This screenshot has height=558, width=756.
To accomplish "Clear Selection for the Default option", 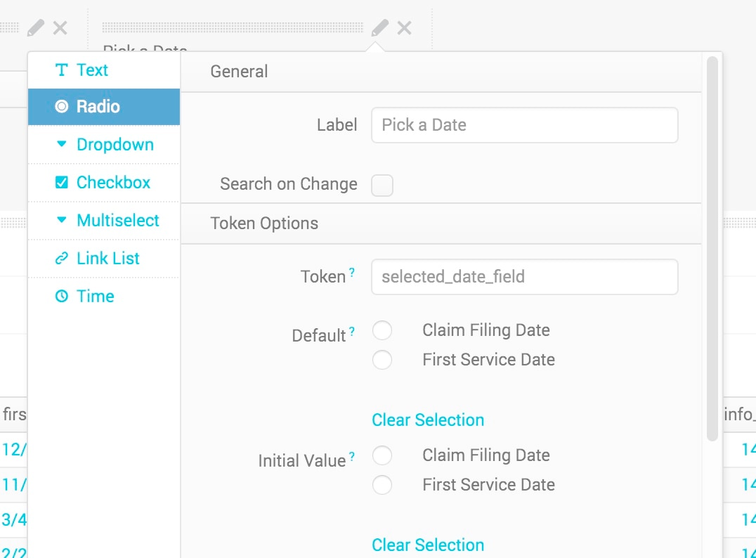I will (428, 420).
